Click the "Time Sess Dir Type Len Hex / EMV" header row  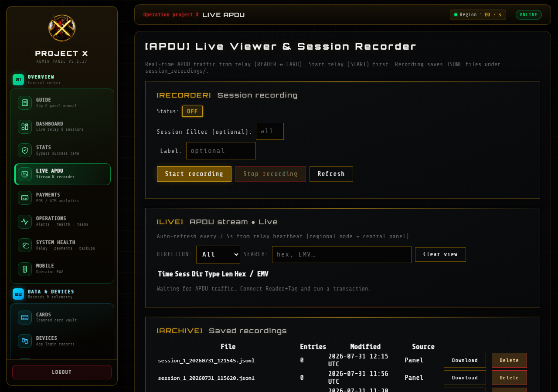click(x=213, y=274)
